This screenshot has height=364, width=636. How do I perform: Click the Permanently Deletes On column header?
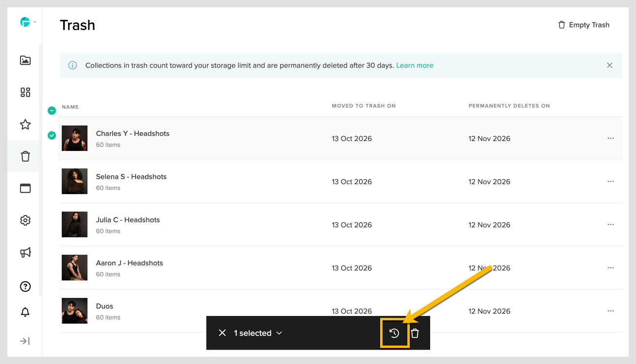pyautogui.click(x=509, y=106)
